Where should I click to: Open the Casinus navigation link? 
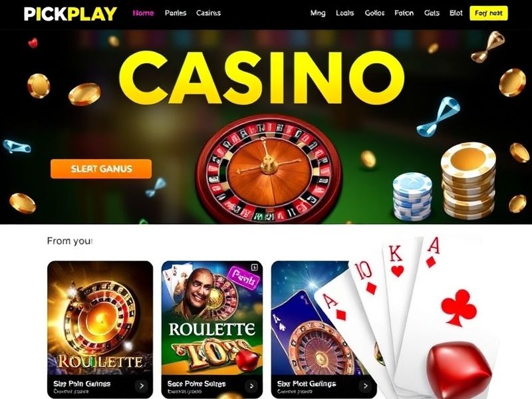[208, 13]
